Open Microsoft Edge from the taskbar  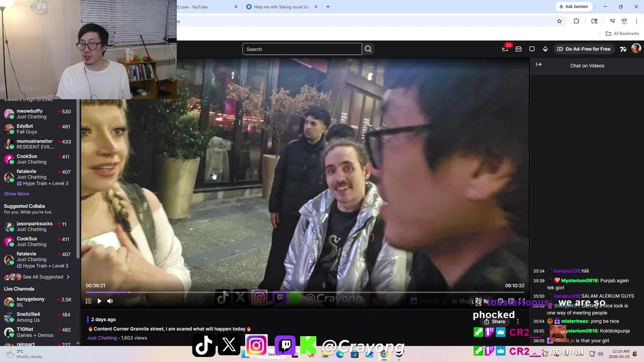click(x=341, y=354)
